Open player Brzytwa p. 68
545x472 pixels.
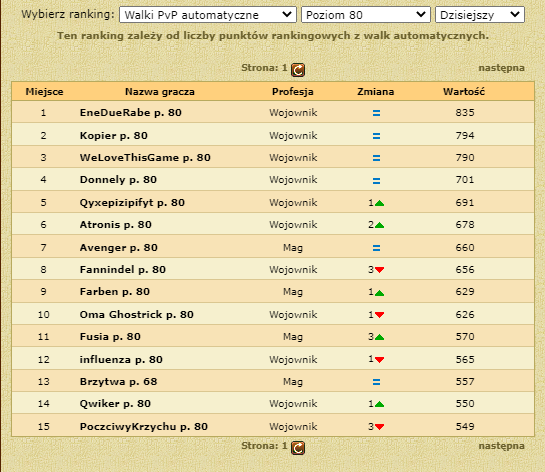[x=119, y=382]
